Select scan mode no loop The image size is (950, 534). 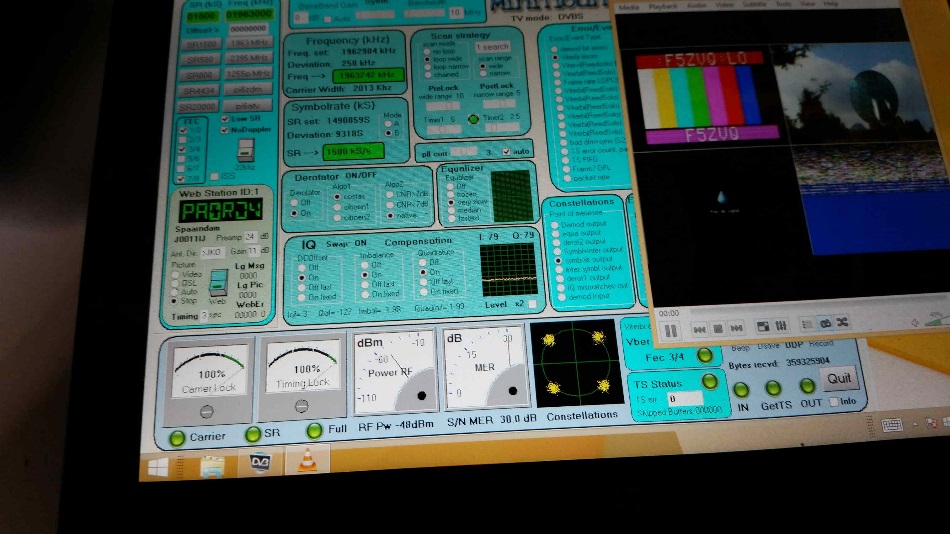428,52
